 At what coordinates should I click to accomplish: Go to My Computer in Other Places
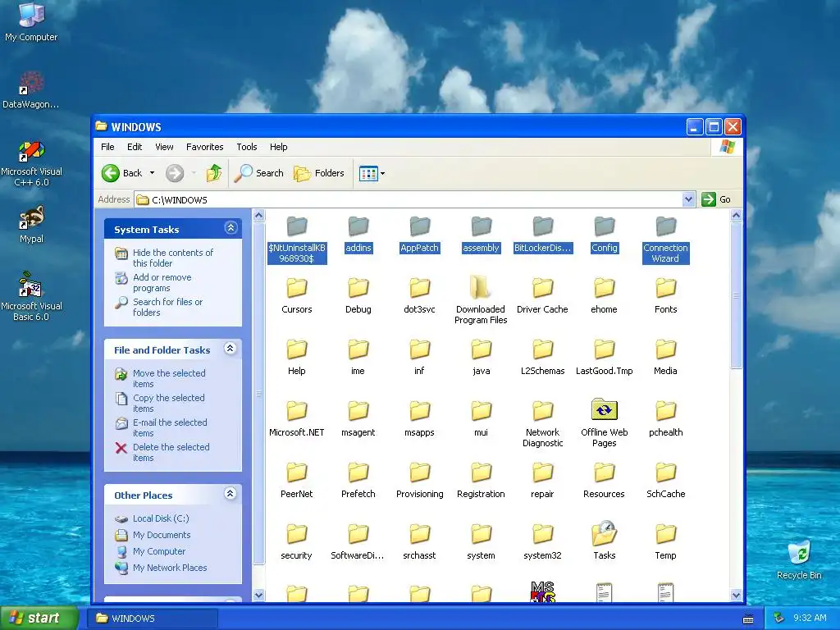[x=159, y=551]
